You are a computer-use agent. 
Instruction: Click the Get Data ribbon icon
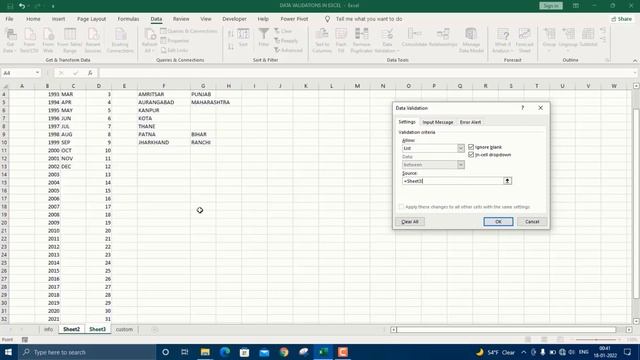pyautogui.click(x=10, y=40)
